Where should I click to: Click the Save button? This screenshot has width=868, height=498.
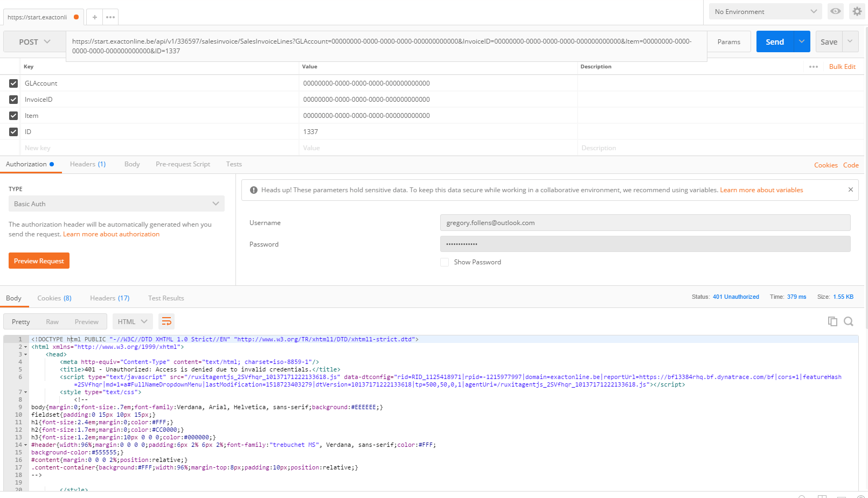(829, 41)
